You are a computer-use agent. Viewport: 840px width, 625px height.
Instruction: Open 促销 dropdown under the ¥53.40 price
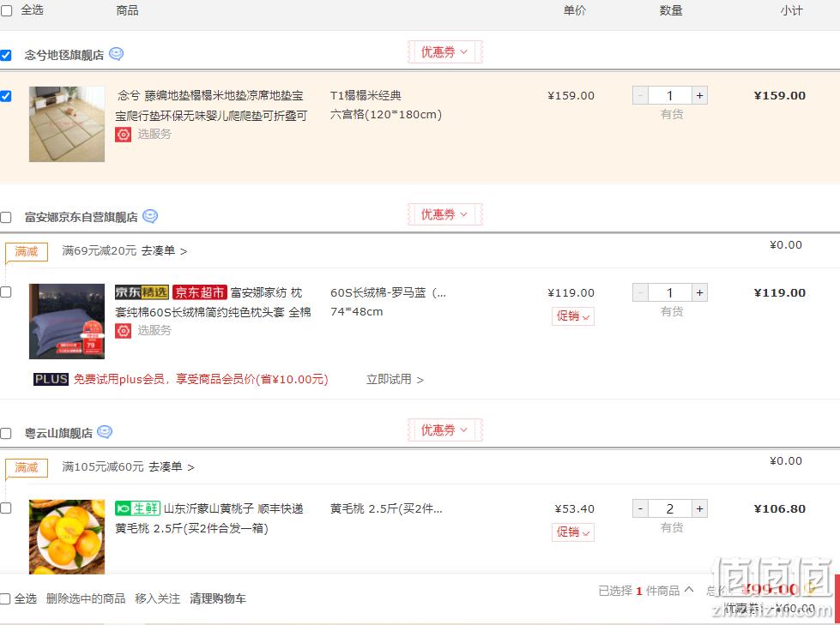pyautogui.click(x=572, y=532)
